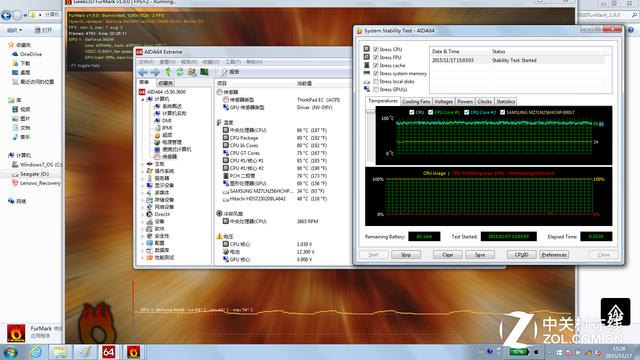Viewport: 640px width, 360px height.
Task: Open the 组织 dropdown in Explorer window
Action: pyautogui.click(x=15, y=30)
